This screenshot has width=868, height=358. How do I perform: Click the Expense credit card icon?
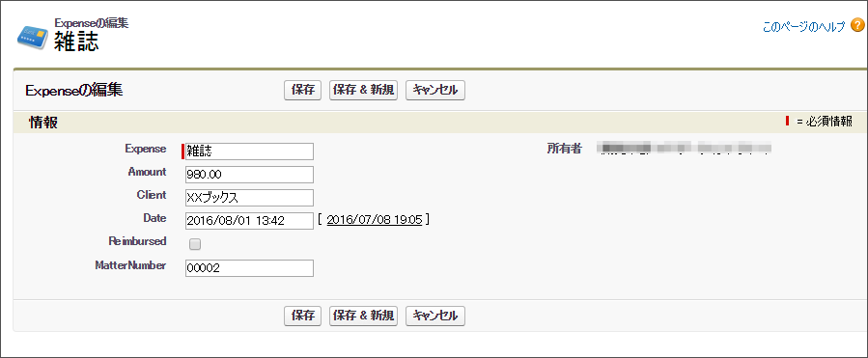[x=32, y=38]
